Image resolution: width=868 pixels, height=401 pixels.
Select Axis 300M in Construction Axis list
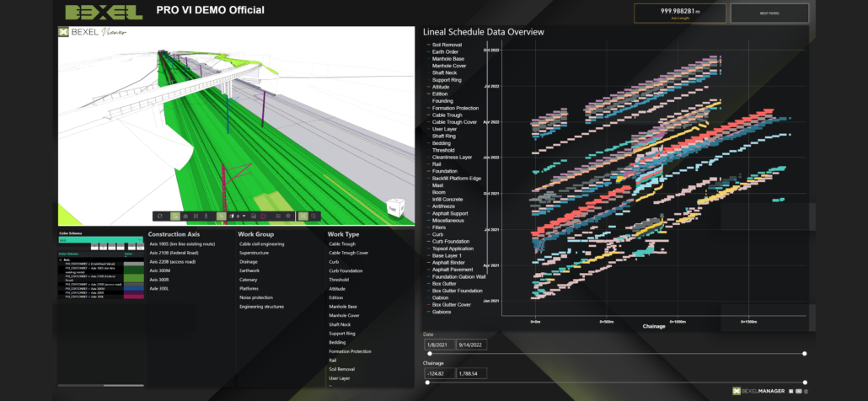pos(162,270)
